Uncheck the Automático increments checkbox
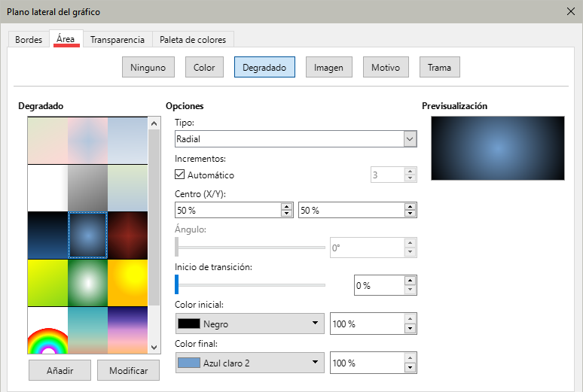The height and width of the screenshot is (392, 583). [180, 175]
